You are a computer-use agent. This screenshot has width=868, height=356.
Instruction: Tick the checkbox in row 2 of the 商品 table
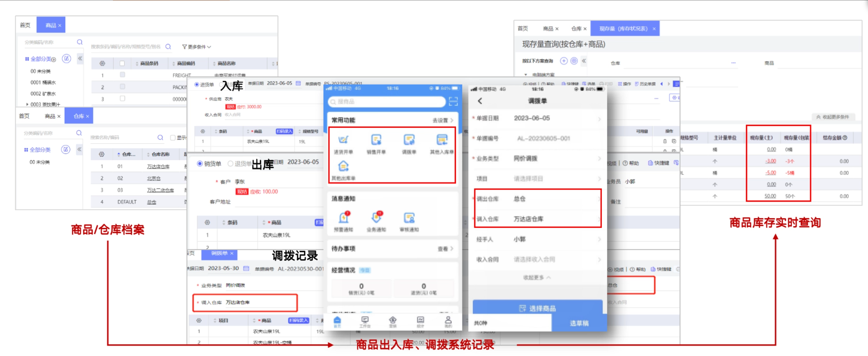click(x=122, y=87)
